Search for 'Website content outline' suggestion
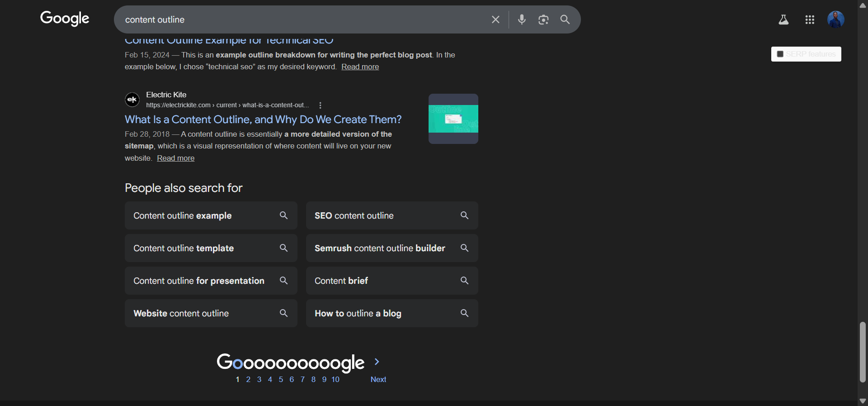868x406 pixels. click(x=211, y=313)
